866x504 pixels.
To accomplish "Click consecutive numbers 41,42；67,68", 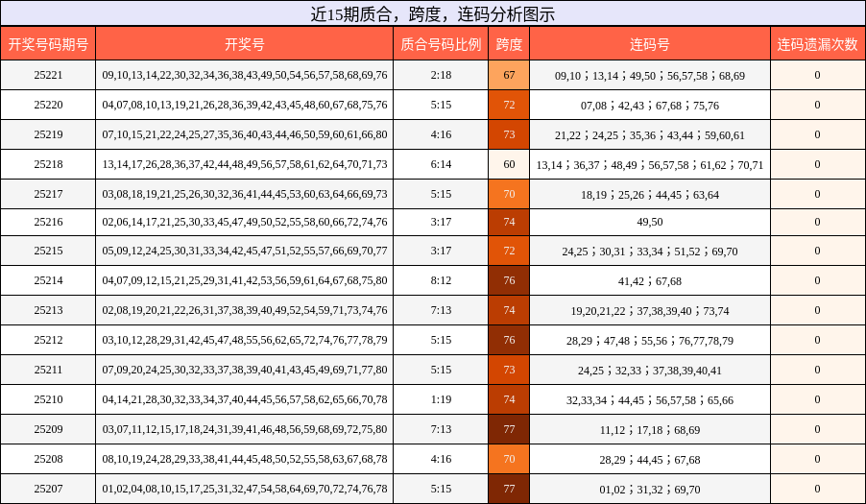I will 650,281.
